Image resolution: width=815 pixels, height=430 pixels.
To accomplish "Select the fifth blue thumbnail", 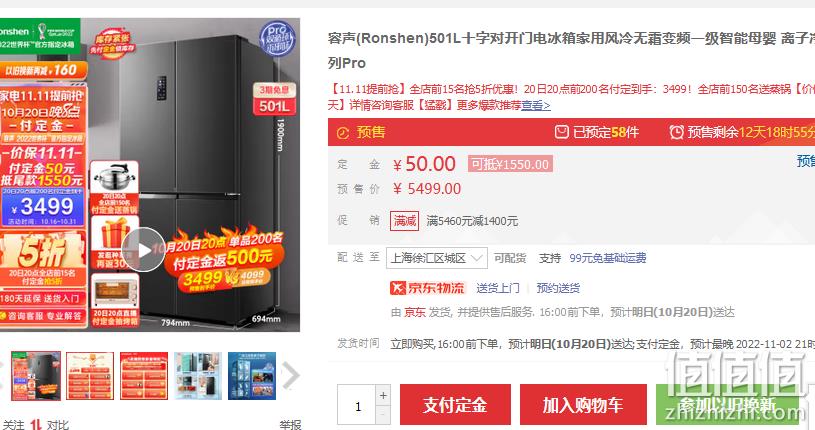I will click(x=252, y=376).
